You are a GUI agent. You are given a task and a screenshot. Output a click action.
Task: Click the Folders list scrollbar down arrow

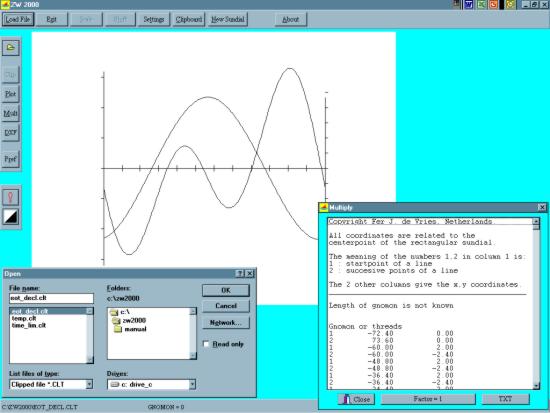click(193, 356)
